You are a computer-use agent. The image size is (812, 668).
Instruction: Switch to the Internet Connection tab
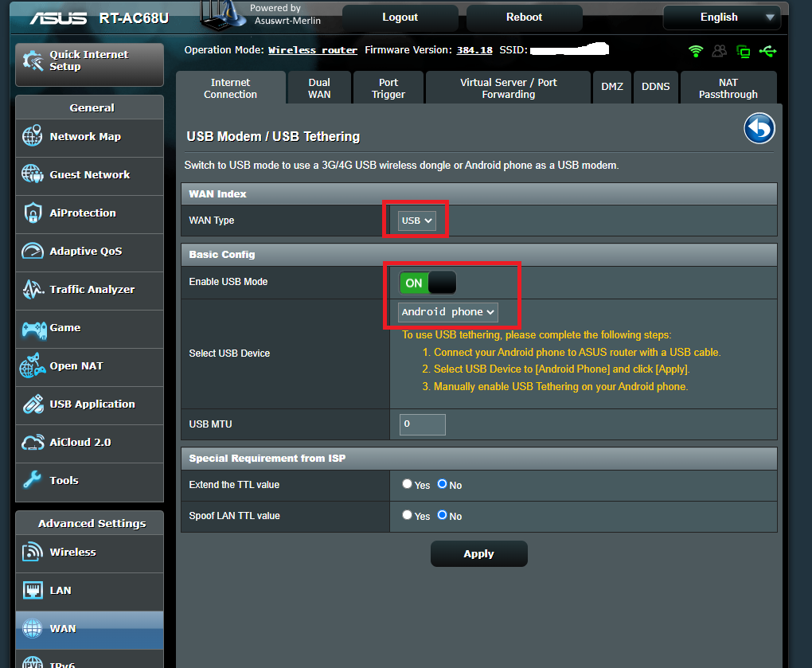tap(230, 88)
